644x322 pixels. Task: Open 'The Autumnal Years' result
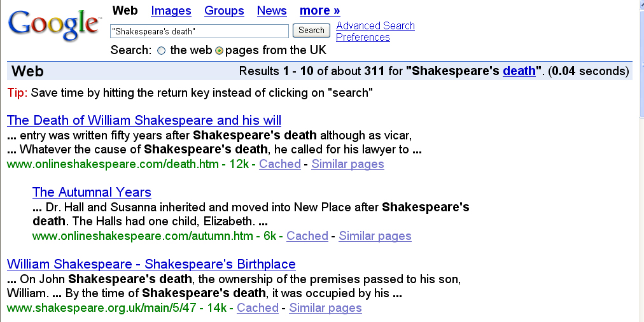pos(92,192)
